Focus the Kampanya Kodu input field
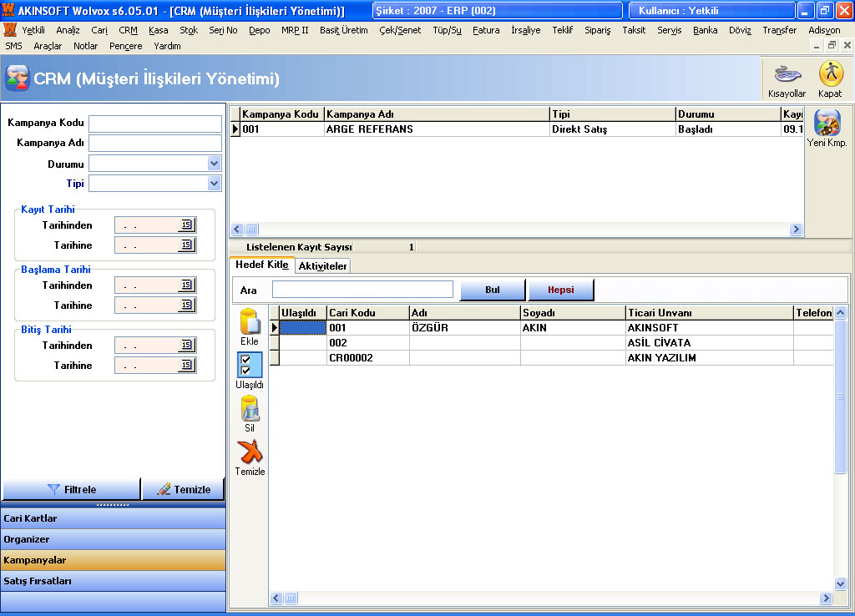 [x=155, y=124]
